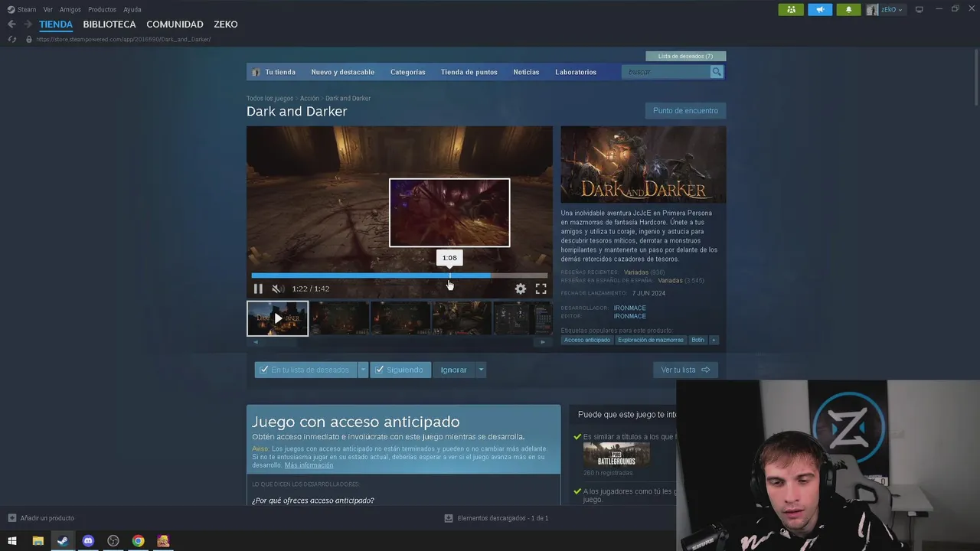This screenshot has height=551, width=980.
Task: Switch to the COMUNIDAD tab
Action: pyautogui.click(x=175, y=24)
